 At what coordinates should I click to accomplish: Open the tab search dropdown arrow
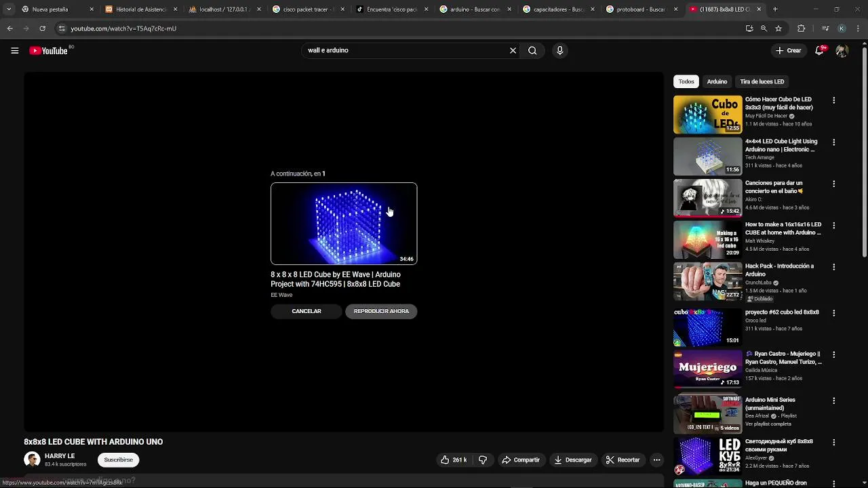pyautogui.click(x=9, y=9)
